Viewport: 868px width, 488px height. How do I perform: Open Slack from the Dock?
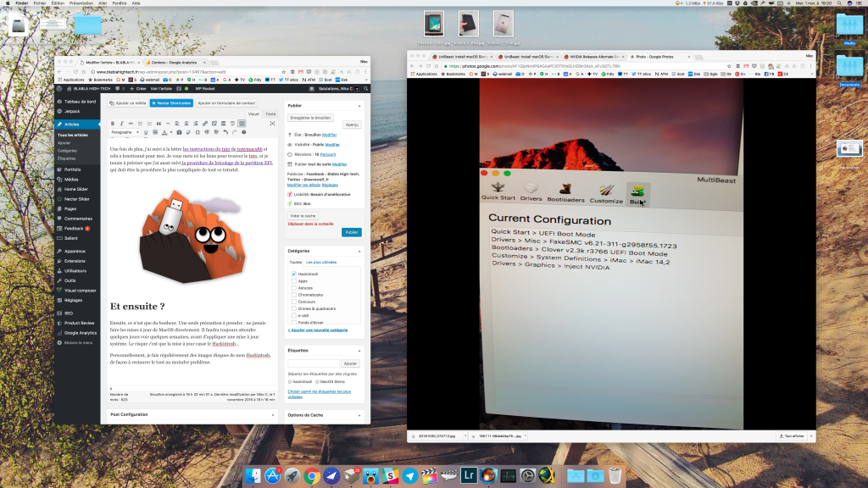click(390, 476)
